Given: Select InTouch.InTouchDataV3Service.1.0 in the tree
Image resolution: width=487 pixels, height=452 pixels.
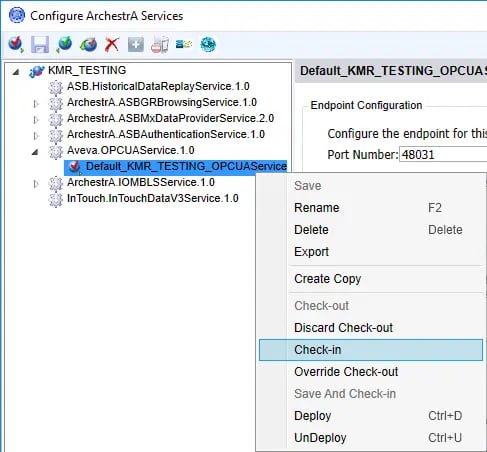Looking at the screenshot, I should coord(153,198).
